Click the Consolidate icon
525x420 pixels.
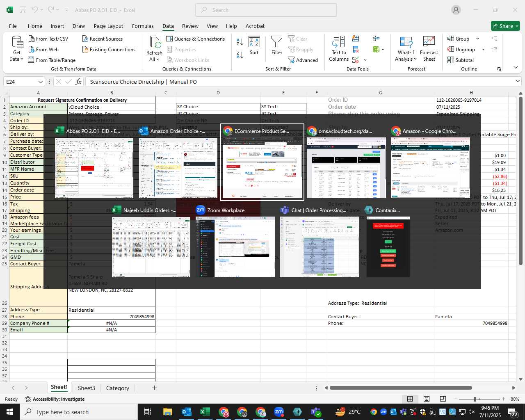(376, 39)
